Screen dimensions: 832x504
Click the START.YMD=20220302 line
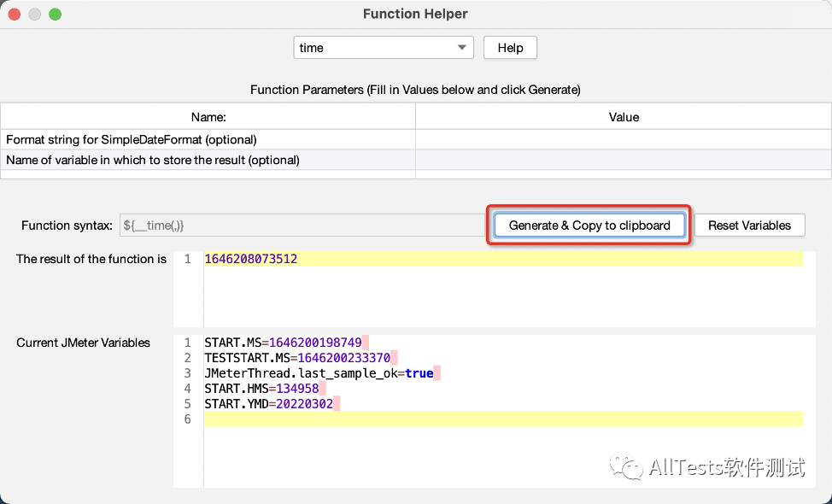click(269, 404)
